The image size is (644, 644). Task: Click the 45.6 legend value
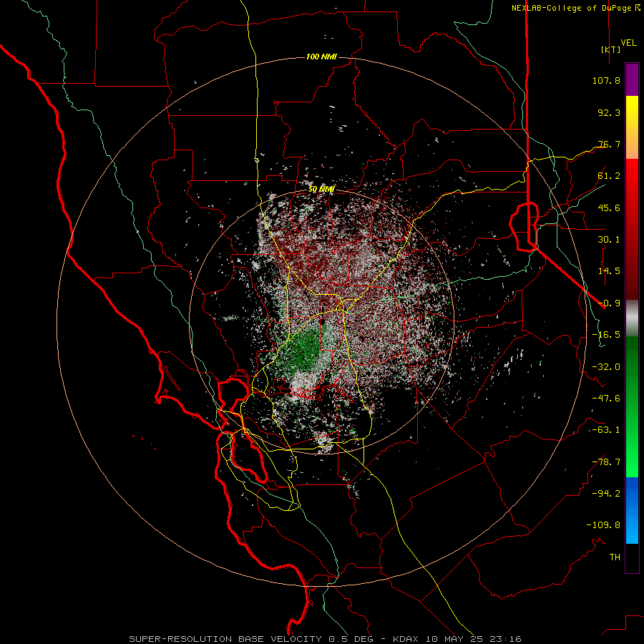609,208
